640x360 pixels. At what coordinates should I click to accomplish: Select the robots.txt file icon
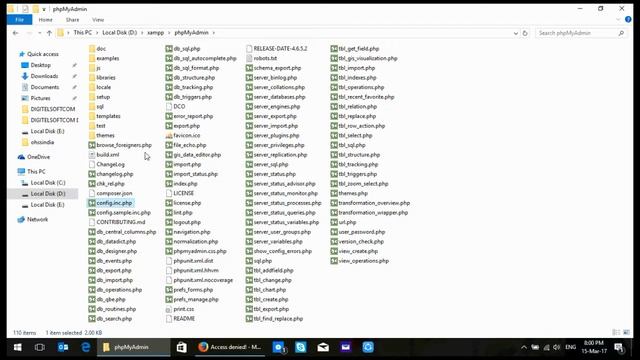[249, 58]
